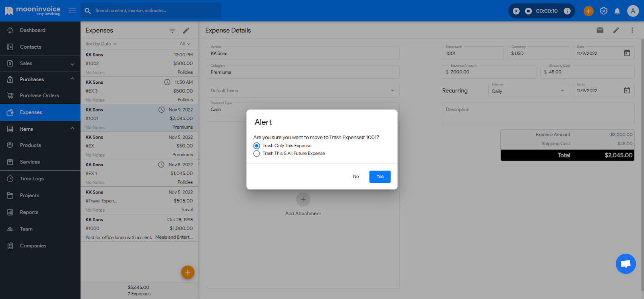The height and width of the screenshot is (299, 644).
Task: Click the orange quick-add plus icon in header
Action: [x=588, y=11]
